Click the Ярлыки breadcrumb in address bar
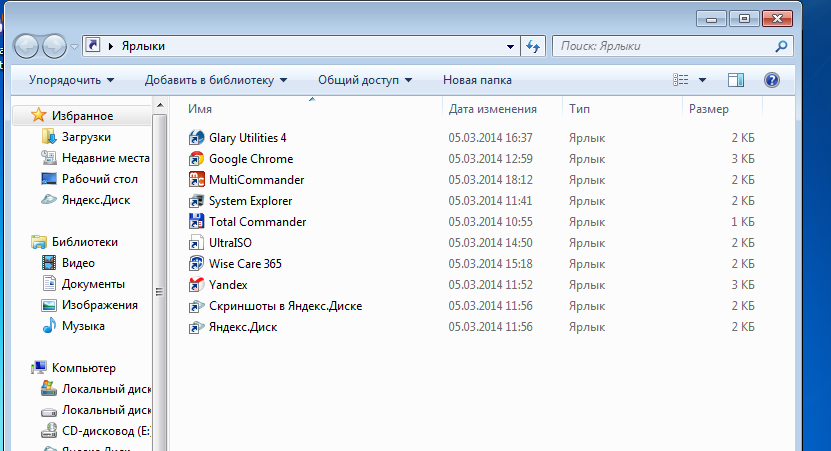 (x=143, y=46)
